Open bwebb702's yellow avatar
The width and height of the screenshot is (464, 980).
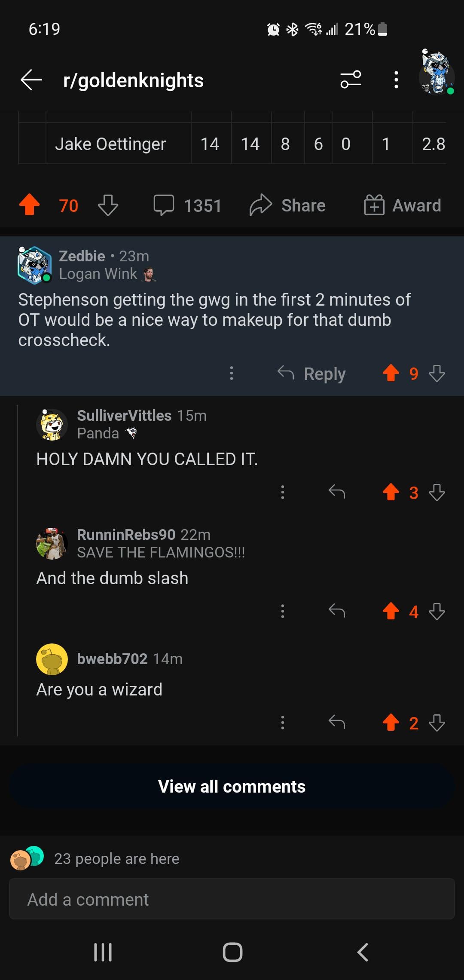point(52,659)
